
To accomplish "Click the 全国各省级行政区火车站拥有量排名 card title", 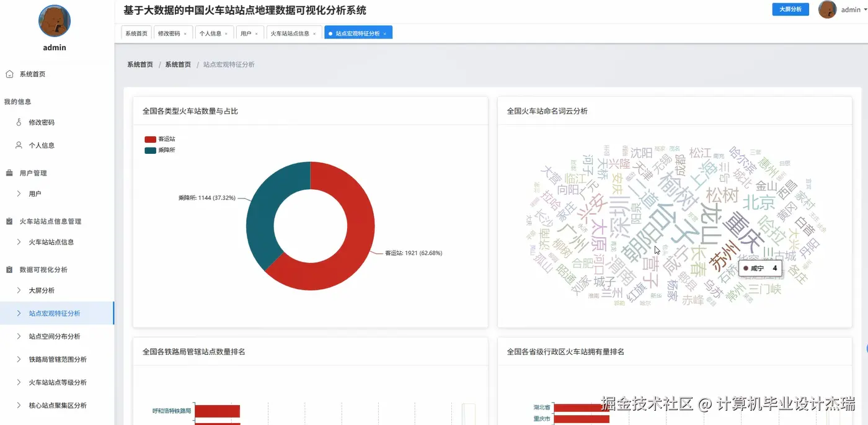I will pyautogui.click(x=565, y=352).
